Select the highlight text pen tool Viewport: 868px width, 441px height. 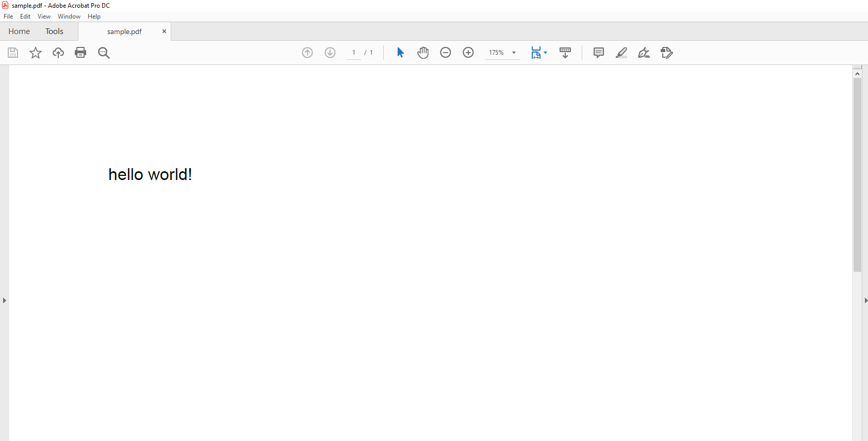click(621, 53)
